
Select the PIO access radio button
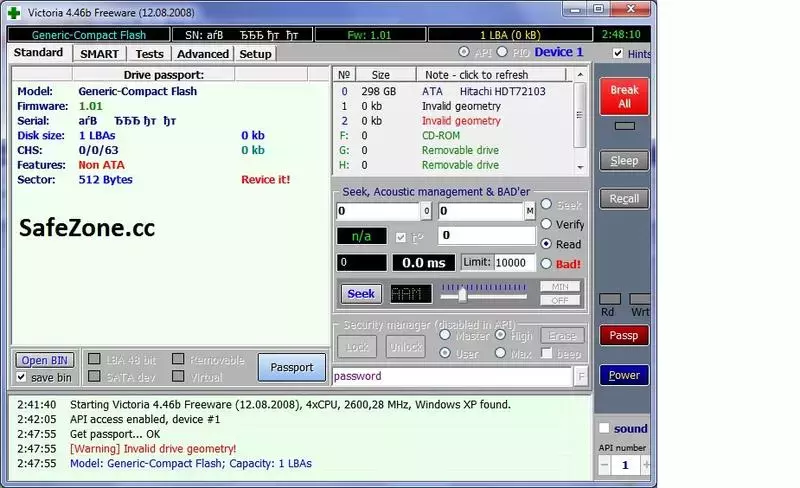502,52
